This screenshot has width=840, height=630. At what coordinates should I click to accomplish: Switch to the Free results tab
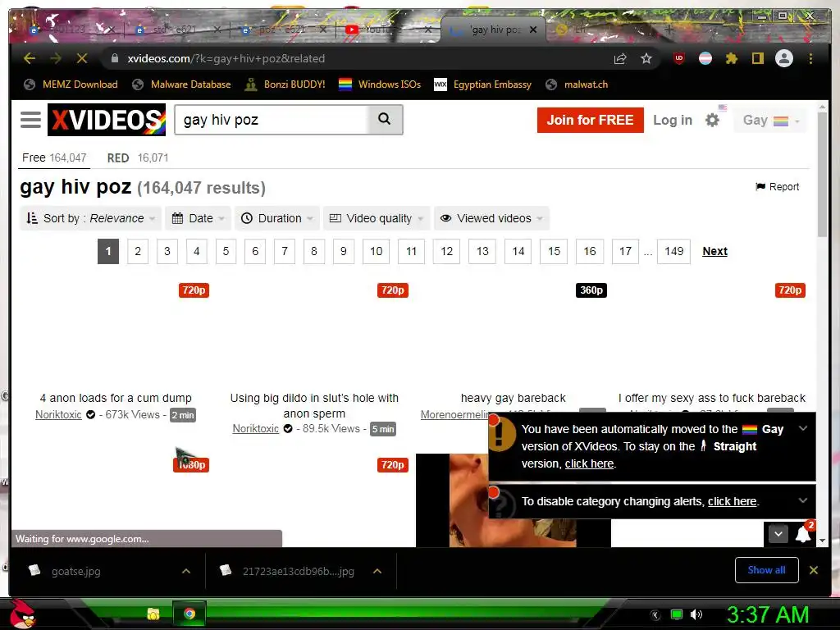click(x=54, y=157)
